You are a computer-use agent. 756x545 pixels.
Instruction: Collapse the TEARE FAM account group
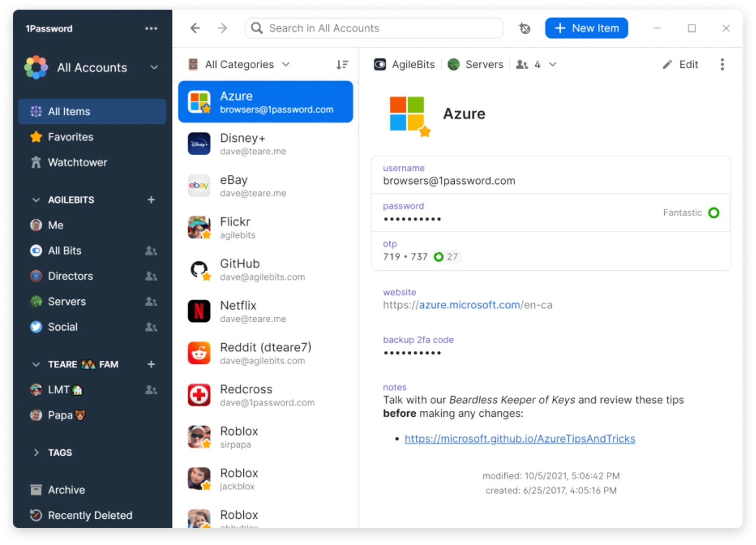coord(36,364)
